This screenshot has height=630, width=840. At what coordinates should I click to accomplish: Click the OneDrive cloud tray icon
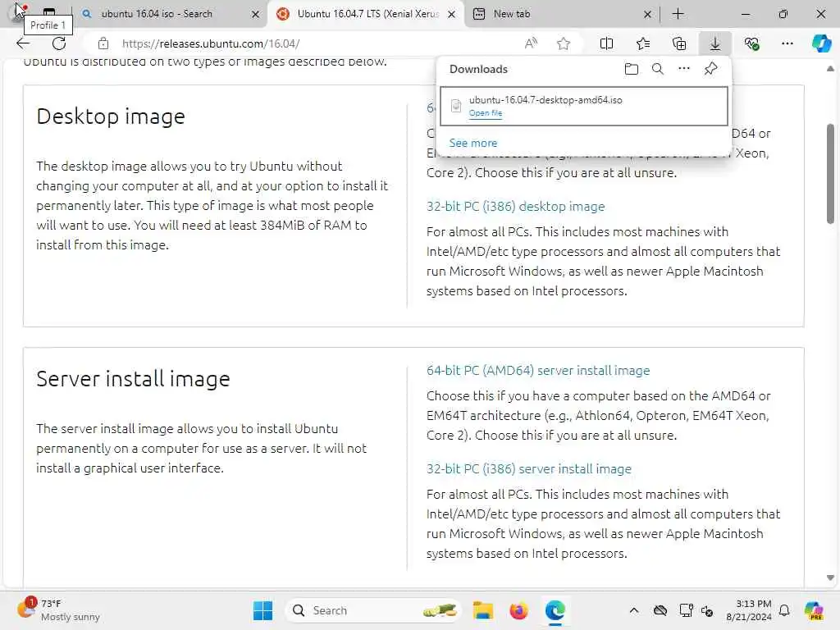(x=660, y=610)
